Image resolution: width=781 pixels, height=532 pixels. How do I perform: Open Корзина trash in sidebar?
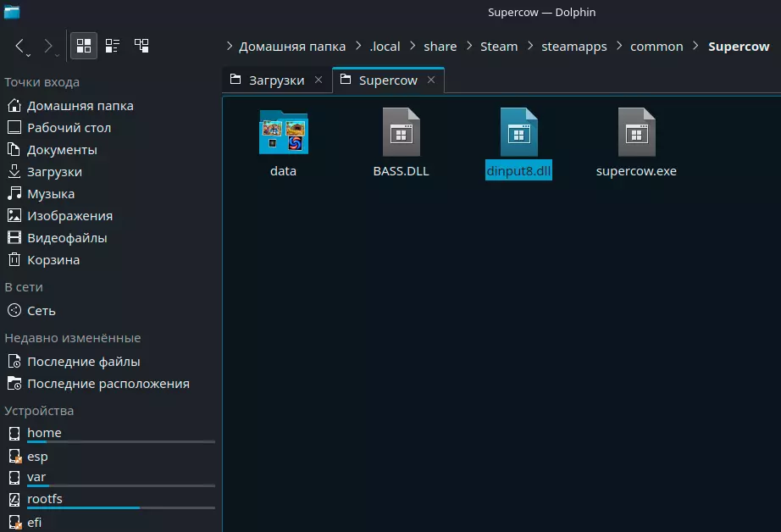53,260
